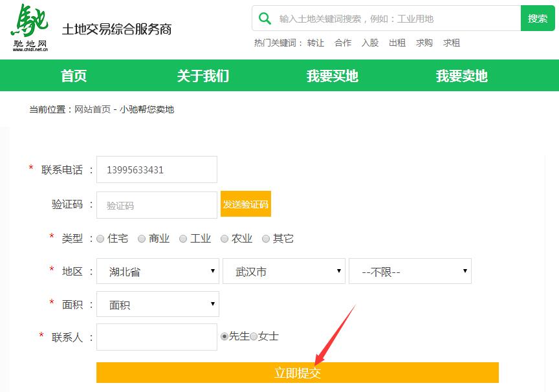Open the 武汉市 city dropdown
The height and width of the screenshot is (392, 559).
coord(284,271)
